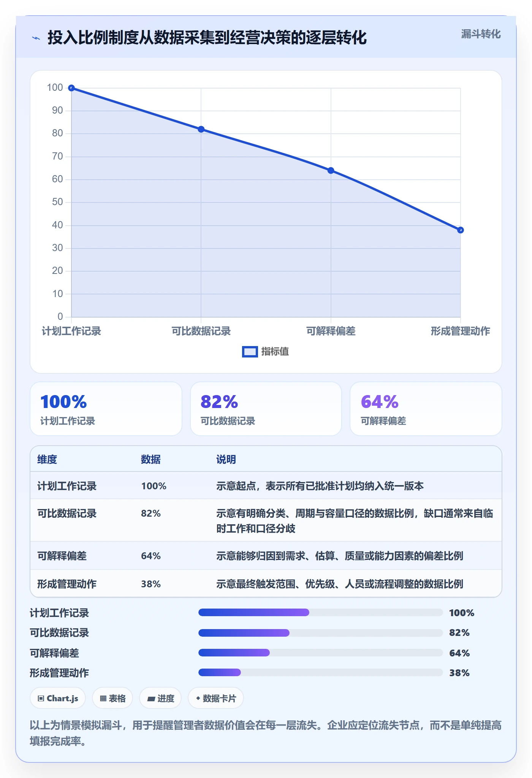Click the x-axis label 形成管理动作
The height and width of the screenshot is (778, 532).
[x=460, y=331]
